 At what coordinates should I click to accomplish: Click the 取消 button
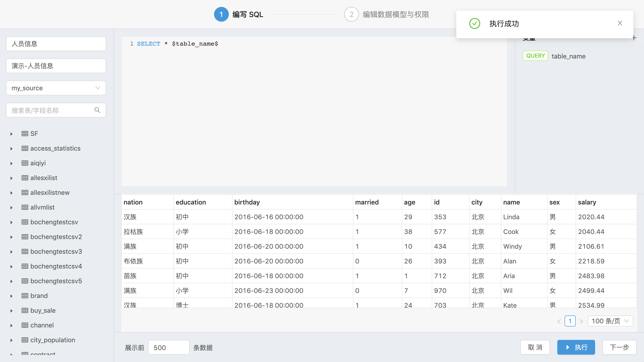pyautogui.click(x=535, y=347)
